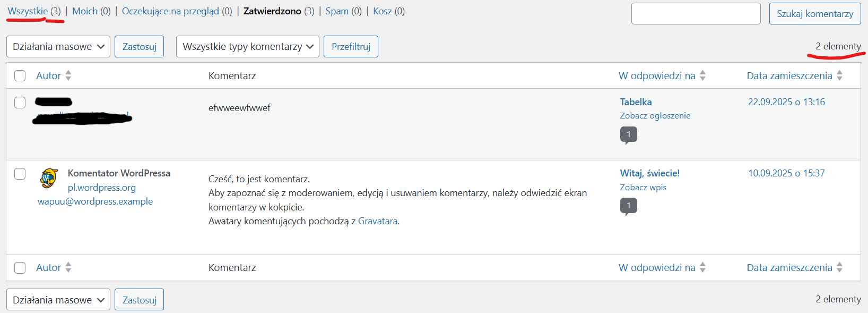Viewport: 868px width, 313px height.
Task: Click the Przefiltruj button
Action: coord(351,47)
